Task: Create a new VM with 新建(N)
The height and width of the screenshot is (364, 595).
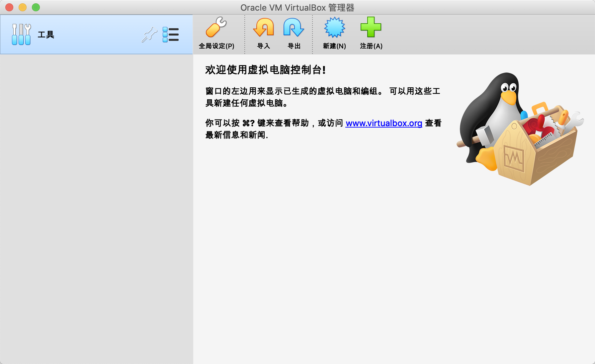Action: pos(334,33)
